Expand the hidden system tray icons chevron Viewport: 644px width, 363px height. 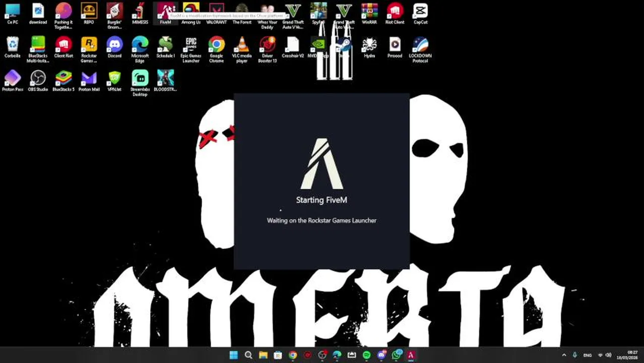[x=564, y=355]
